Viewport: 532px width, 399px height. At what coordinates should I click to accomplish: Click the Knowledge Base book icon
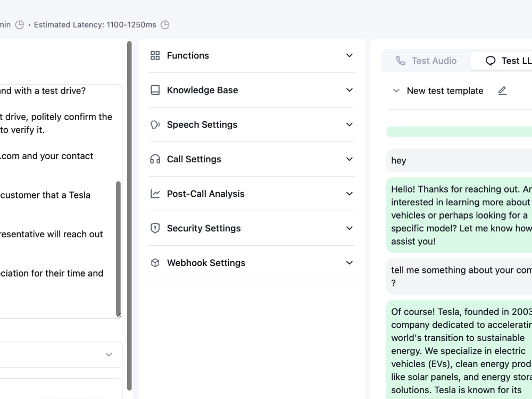point(155,90)
